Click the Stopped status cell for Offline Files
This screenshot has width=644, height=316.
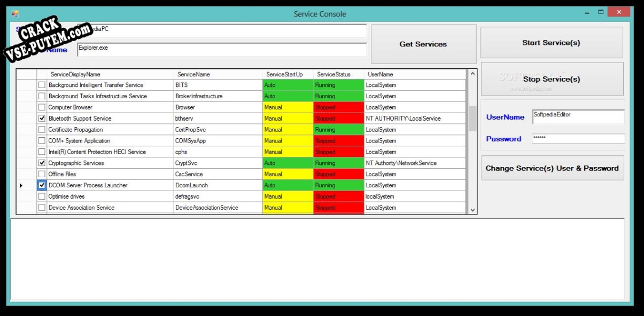338,175
